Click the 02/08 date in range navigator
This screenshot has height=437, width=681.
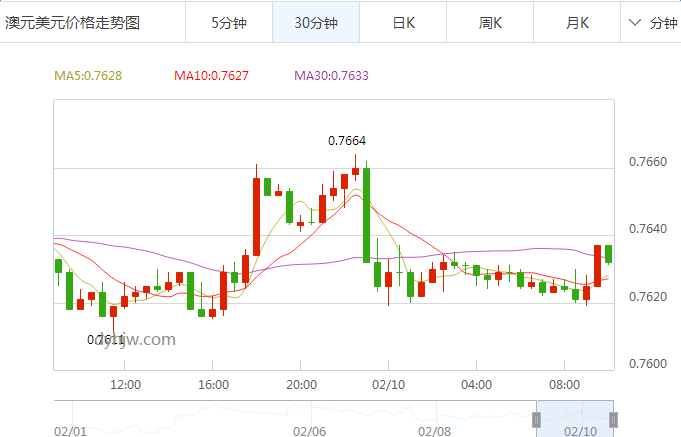pyautogui.click(x=434, y=432)
